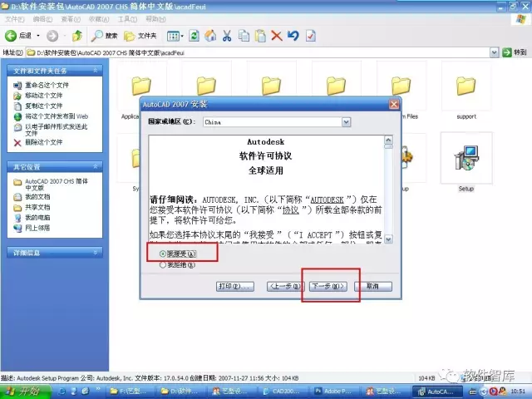This screenshot has width=532, height=399.
Task: Click Publish this file to the Web
Action: click(x=57, y=116)
